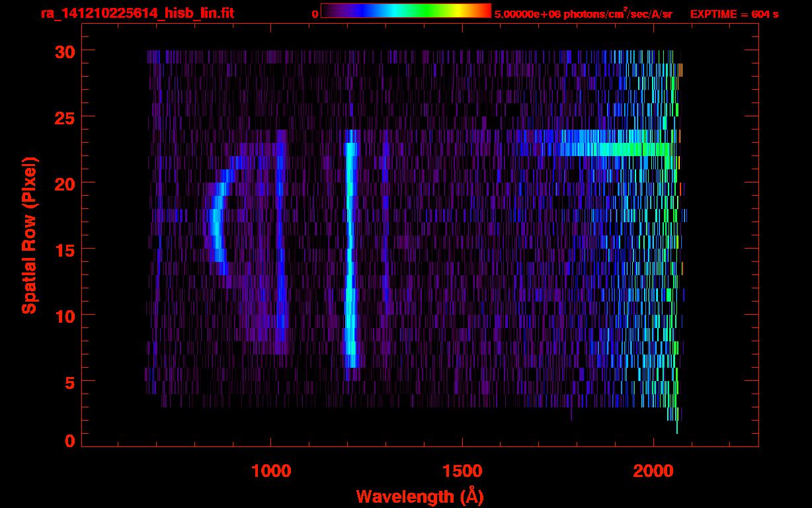Click the rainbow color scale bar

coord(406,11)
